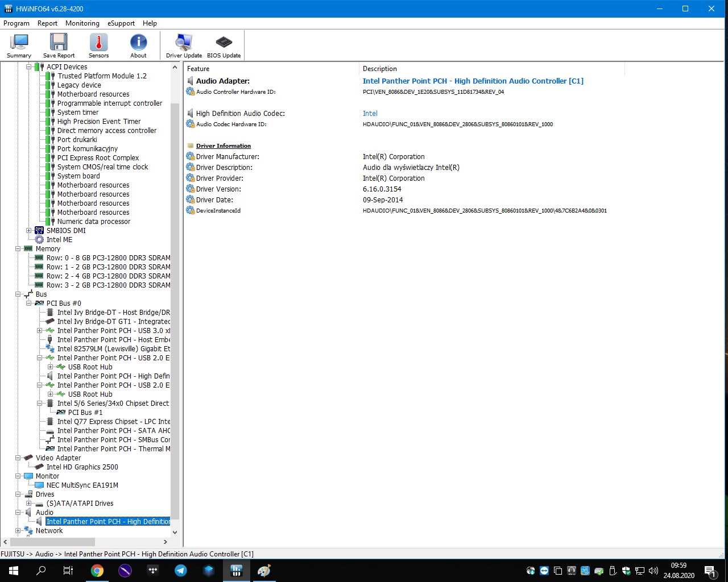Click the Feature column header
Image resolution: width=728 pixels, height=582 pixels.
(198, 69)
